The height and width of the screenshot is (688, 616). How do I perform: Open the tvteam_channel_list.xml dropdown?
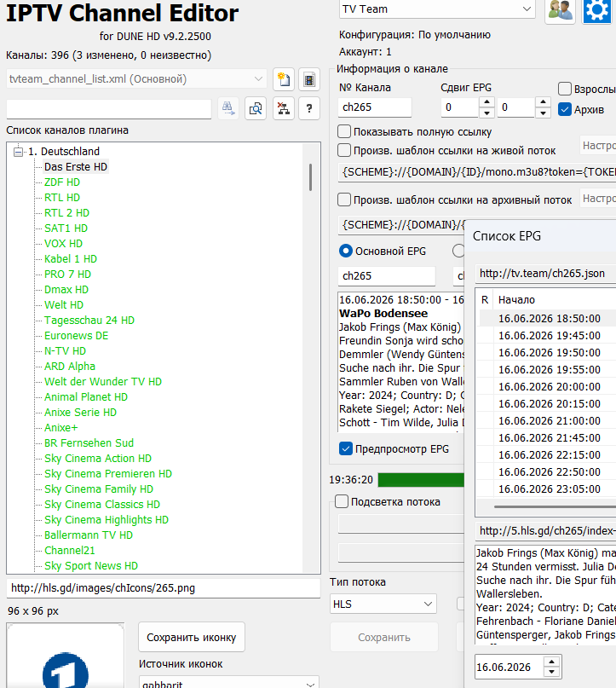click(x=136, y=79)
